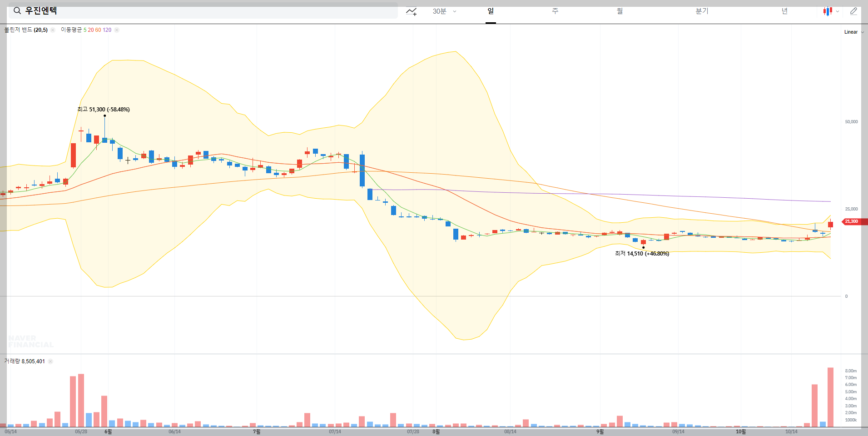Activate the pencil drawing tool icon
868x436 pixels.
853,11
